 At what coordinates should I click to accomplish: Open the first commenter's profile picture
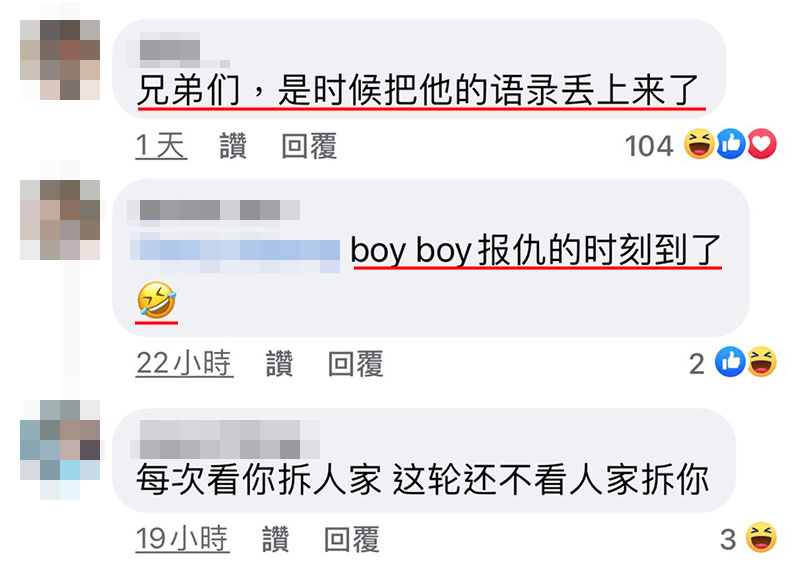coord(60,60)
